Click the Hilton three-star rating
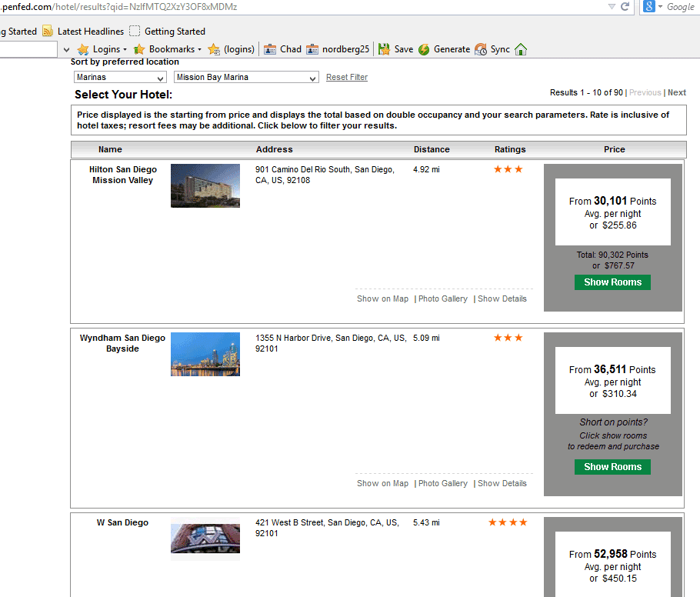 point(508,169)
